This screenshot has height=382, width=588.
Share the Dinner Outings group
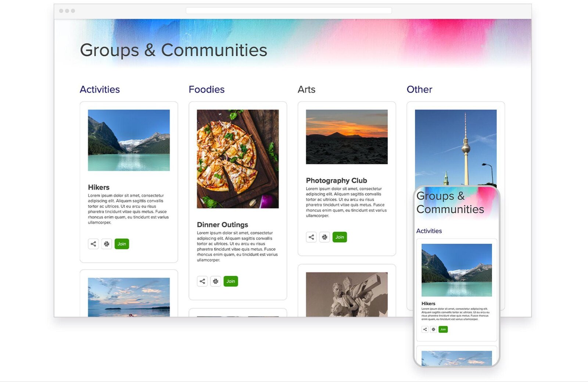(202, 281)
